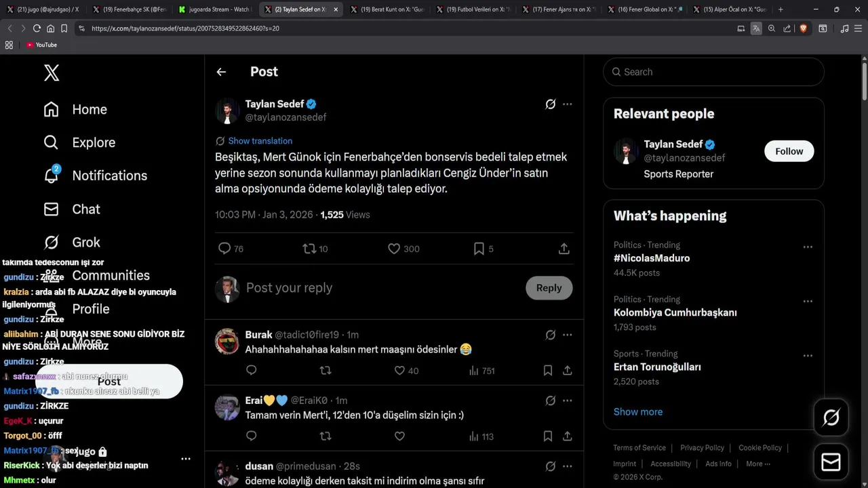The height and width of the screenshot is (488, 868).
Task: Open the media control music note icon
Action: coord(844,28)
